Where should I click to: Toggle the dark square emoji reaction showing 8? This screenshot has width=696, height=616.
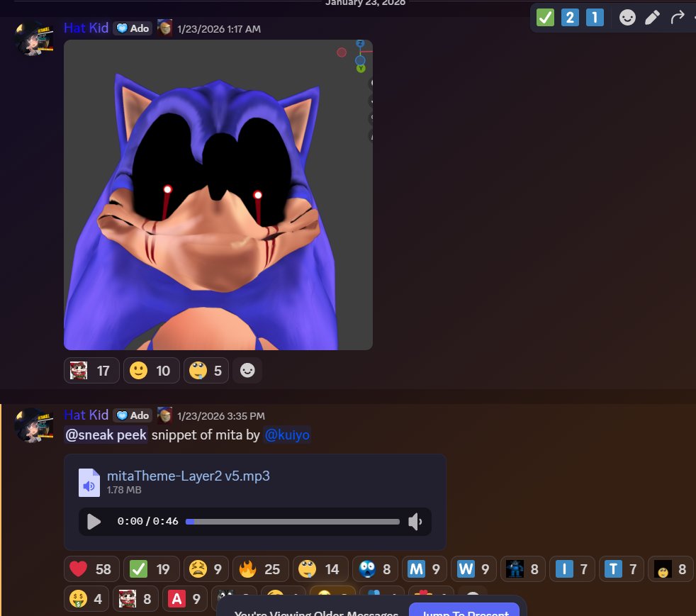click(670, 569)
